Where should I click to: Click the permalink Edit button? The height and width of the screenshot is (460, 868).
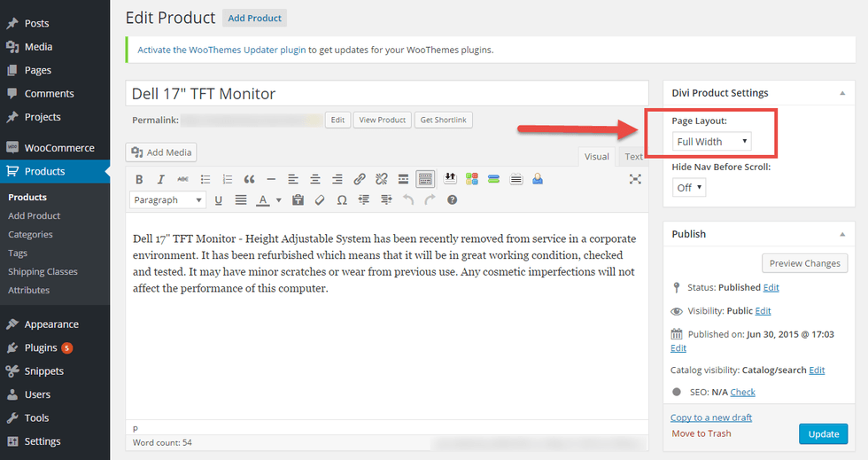(337, 120)
